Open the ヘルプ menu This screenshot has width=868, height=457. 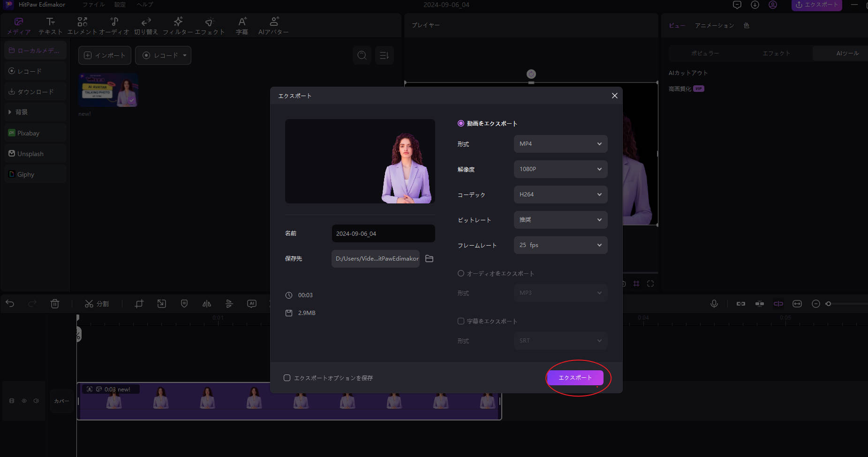coord(145,5)
